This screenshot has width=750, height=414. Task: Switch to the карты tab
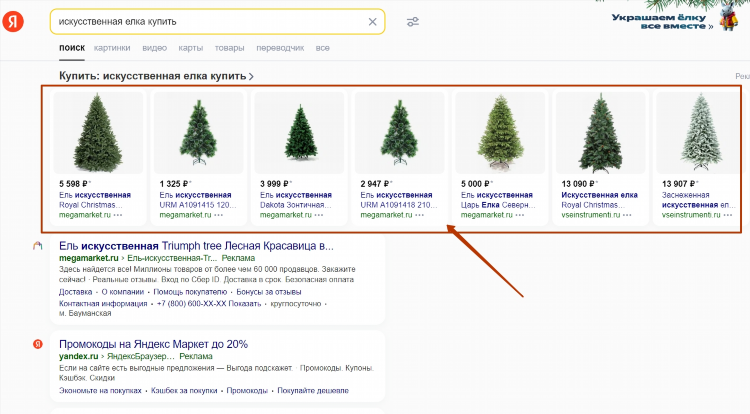(x=190, y=48)
